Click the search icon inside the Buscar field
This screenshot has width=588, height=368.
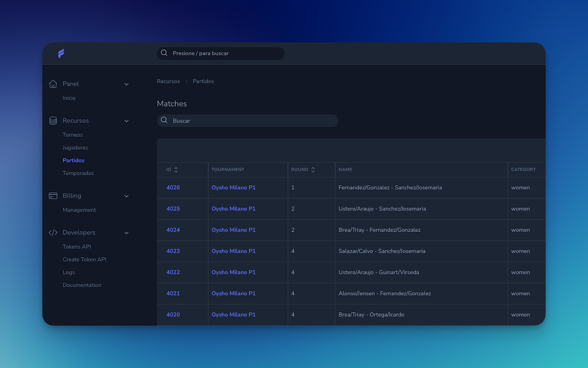pos(164,120)
